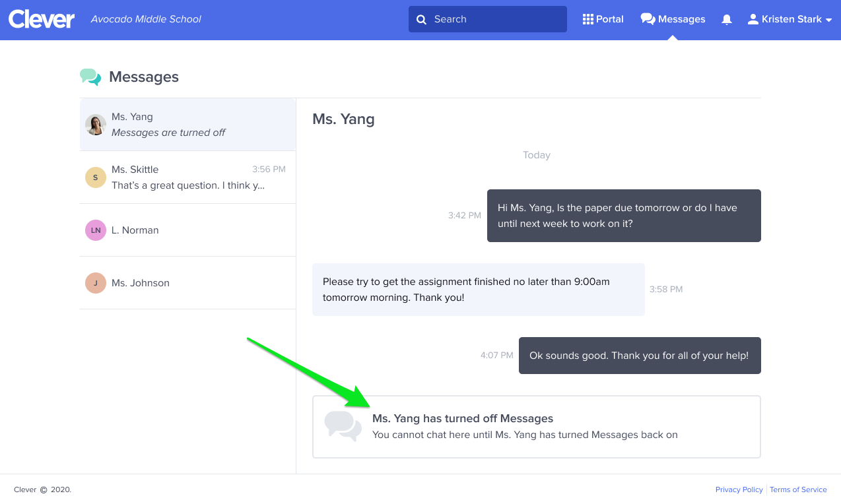The width and height of the screenshot is (841, 504).
Task: Open the Terms of Service link
Action: 798,489
